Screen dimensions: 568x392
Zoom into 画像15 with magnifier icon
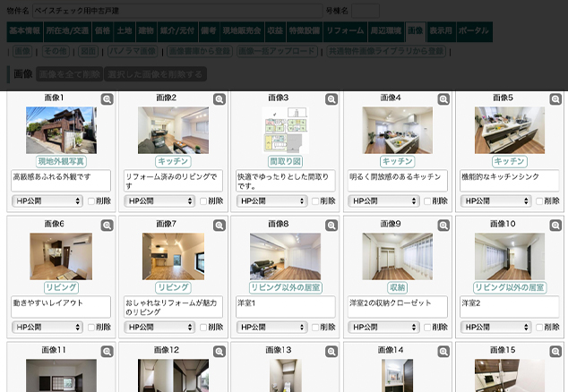pos(555,351)
